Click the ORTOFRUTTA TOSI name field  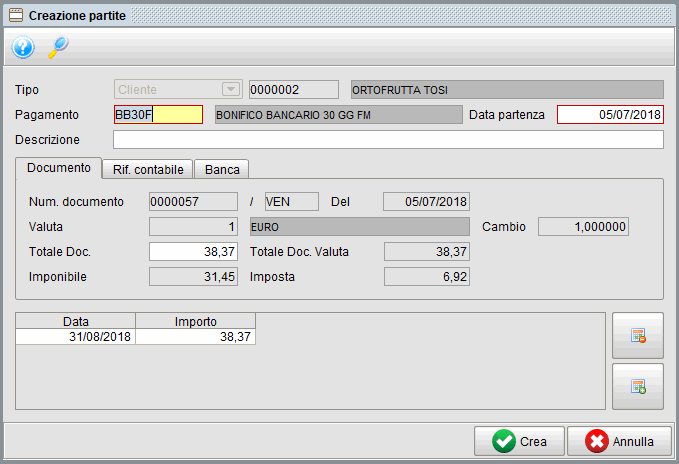507,90
